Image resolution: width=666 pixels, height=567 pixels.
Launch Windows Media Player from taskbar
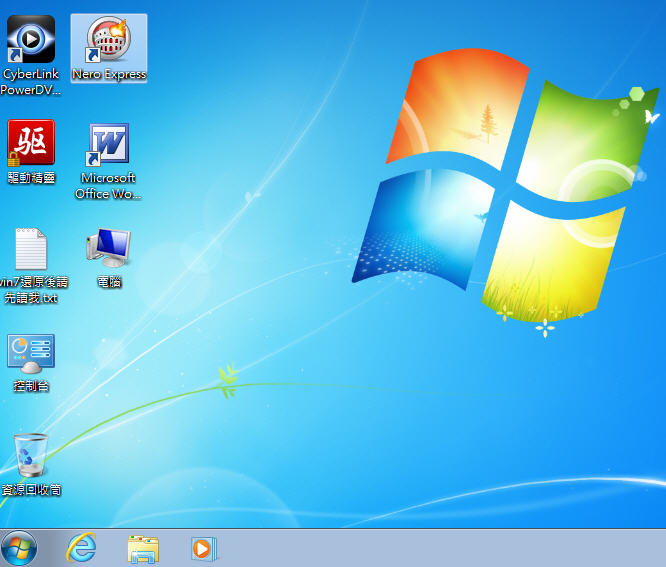(x=204, y=549)
